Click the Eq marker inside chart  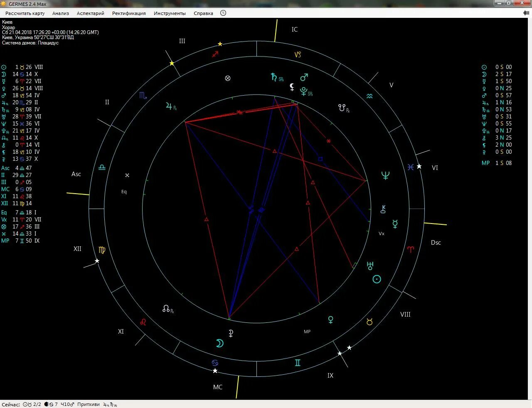click(x=124, y=192)
